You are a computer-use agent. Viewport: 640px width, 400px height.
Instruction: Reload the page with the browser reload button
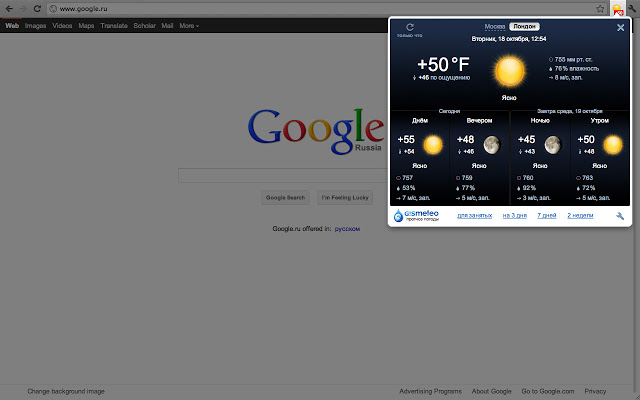pyautogui.click(x=37, y=9)
